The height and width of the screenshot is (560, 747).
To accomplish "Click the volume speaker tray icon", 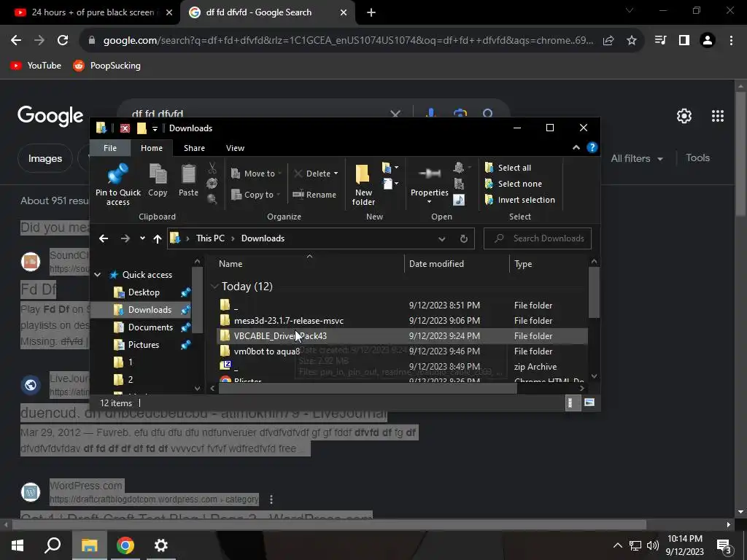I will pos(653,545).
